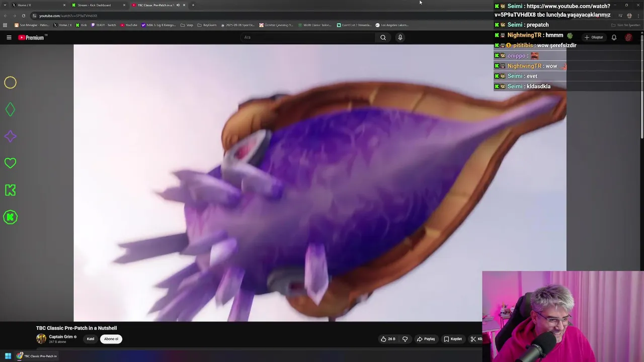Screen dimensions: 644x362
Task: Click the circled green Kick 'K' icon
Action: pyautogui.click(x=10, y=217)
